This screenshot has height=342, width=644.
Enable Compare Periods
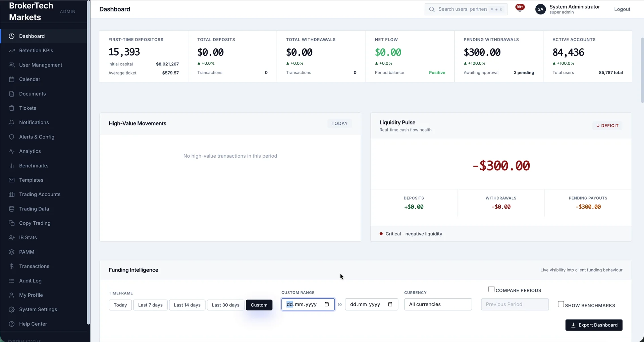[x=491, y=289]
